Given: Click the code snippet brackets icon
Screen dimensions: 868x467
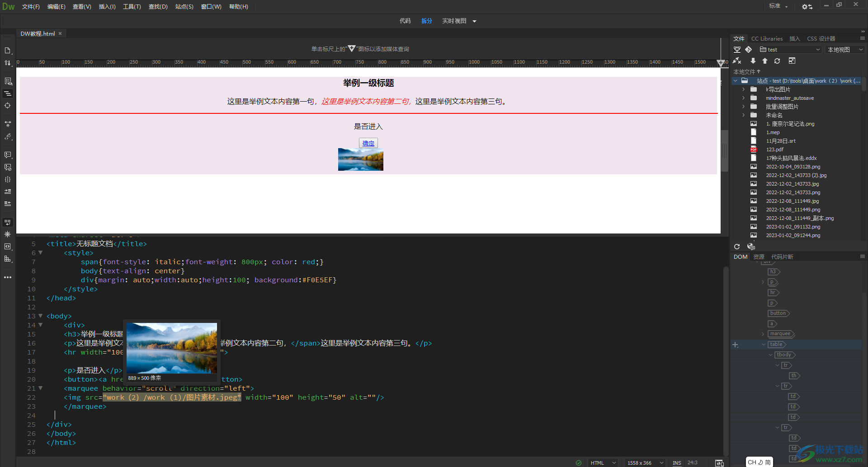Looking at the screenshot, I should 8,247.
